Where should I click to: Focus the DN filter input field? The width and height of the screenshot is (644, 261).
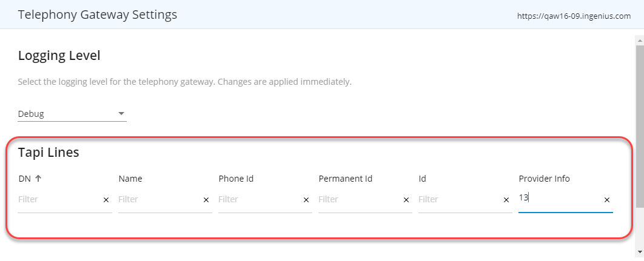point(58,199)
